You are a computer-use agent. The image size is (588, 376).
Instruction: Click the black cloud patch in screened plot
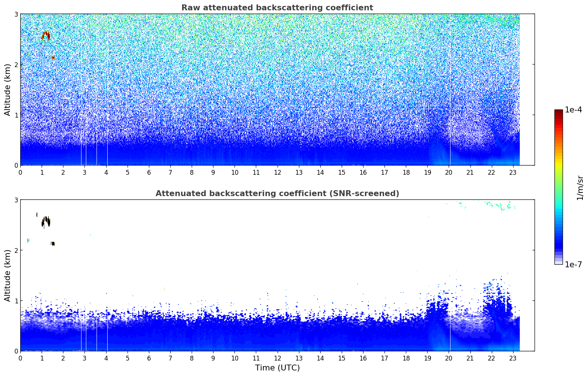[x=46, y=222]
